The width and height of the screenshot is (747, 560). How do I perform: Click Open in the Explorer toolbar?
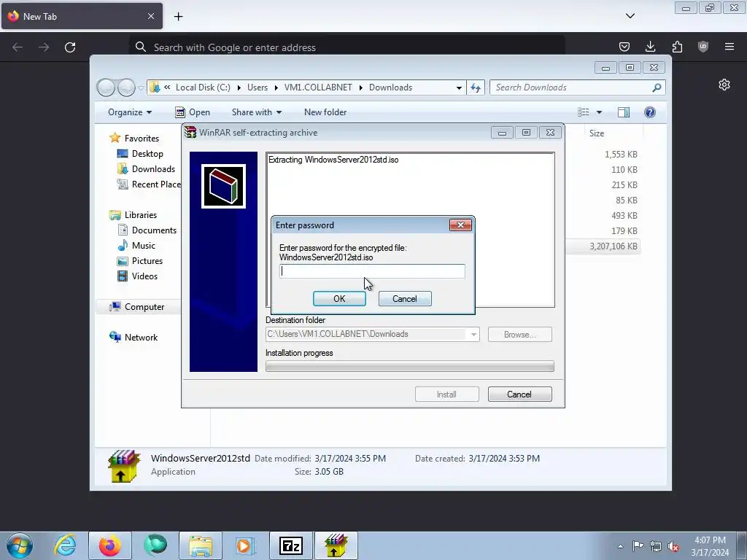pyautogui.click(x=193, y=112)
